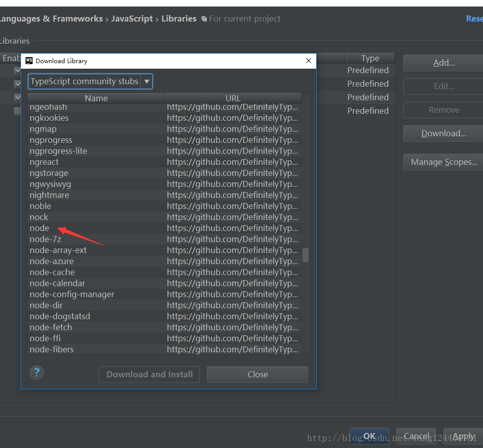Click the Reset link in settings header

pos(474,19)
